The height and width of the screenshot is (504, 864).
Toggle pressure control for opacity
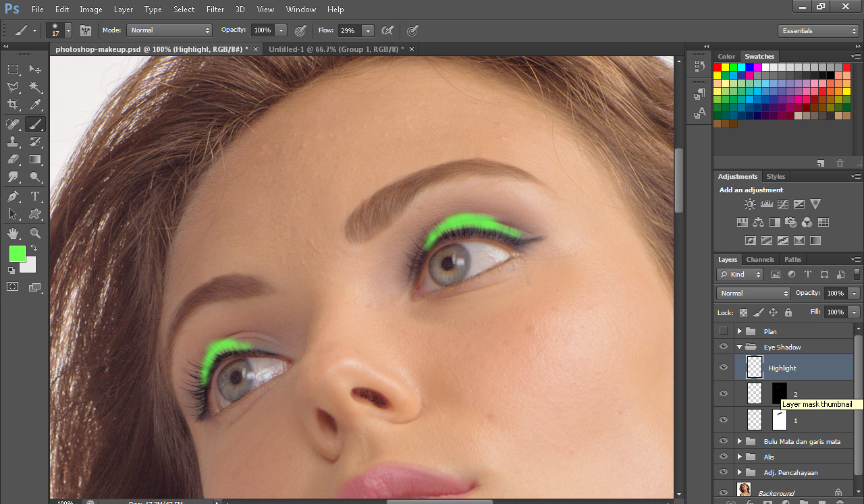[300, 30]
